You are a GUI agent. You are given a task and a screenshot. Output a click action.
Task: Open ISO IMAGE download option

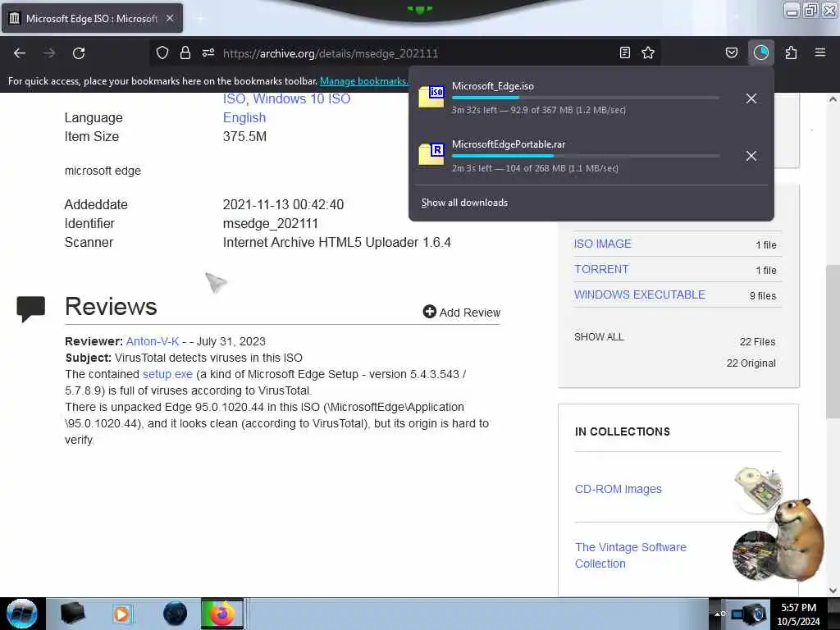(603, 244)
